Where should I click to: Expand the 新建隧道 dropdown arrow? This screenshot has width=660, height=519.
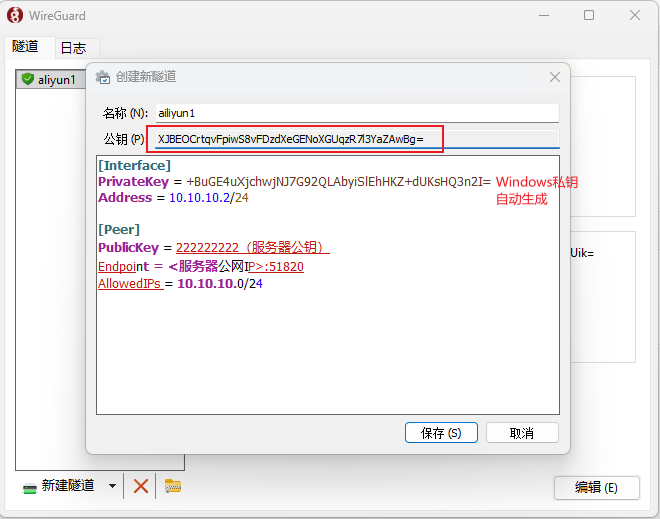[112, 486]
